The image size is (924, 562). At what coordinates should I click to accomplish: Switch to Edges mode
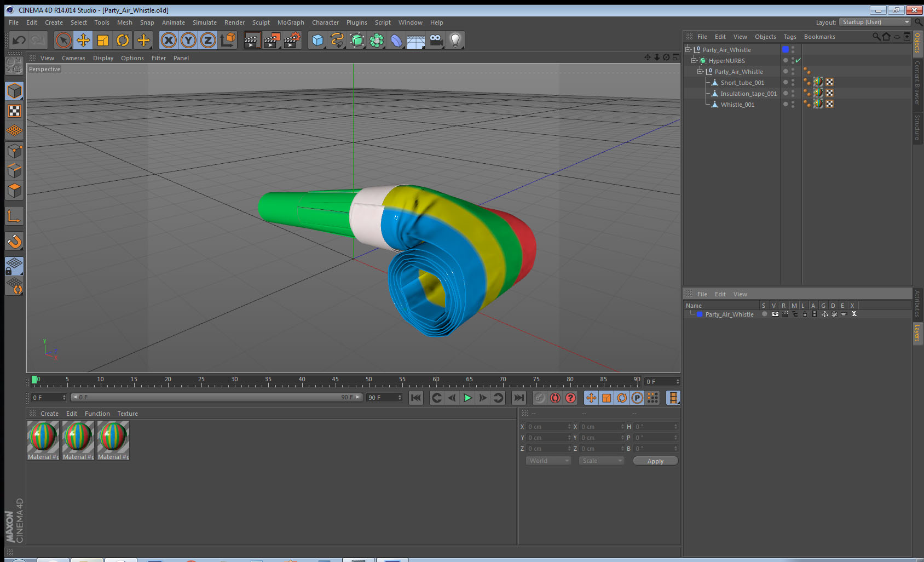pyautogui.click(x=14, y=171)
